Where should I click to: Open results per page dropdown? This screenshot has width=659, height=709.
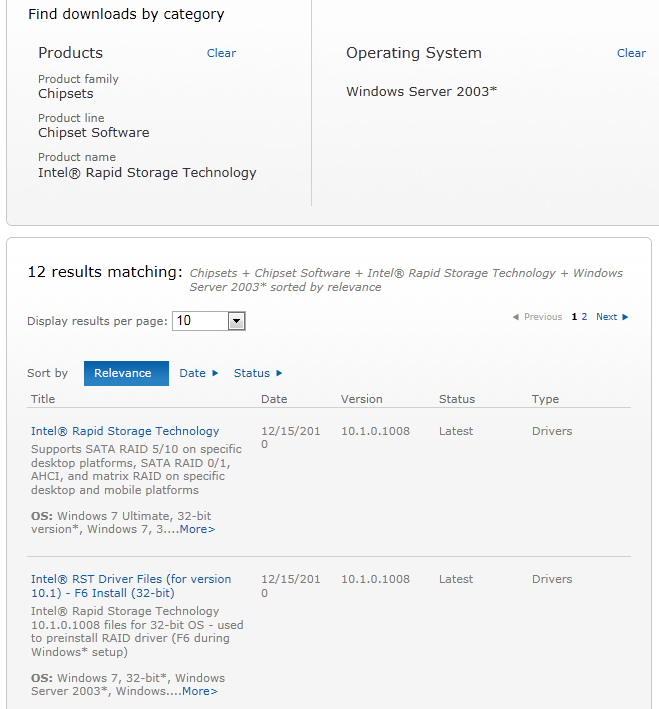point(236,321)
